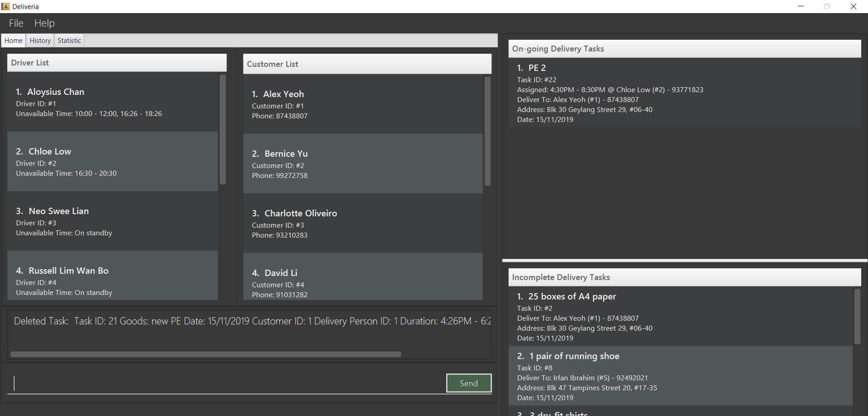The width and height of the screenshot is (868, 416).
Task: Click the Send button
Action: pos(469,383)
